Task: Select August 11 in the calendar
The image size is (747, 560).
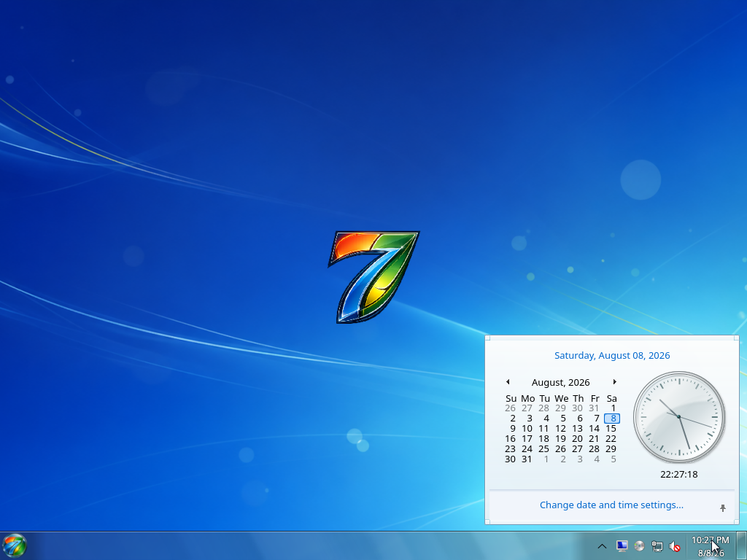Action: [x=543, y=429]
